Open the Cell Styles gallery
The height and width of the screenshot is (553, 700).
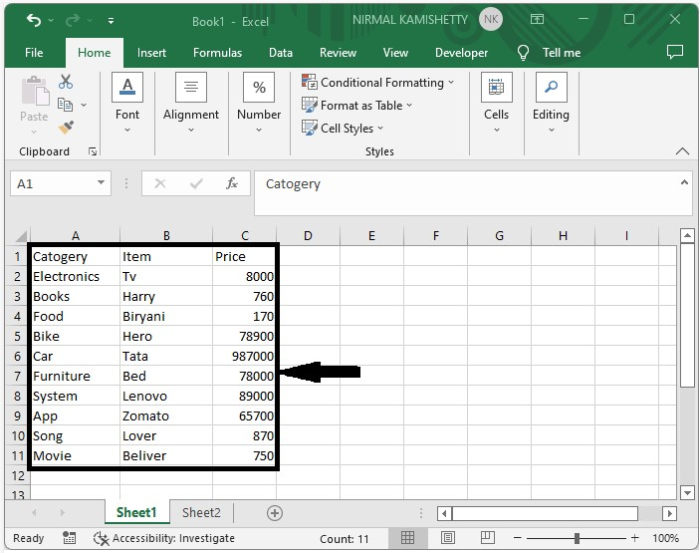coord(342,128)
